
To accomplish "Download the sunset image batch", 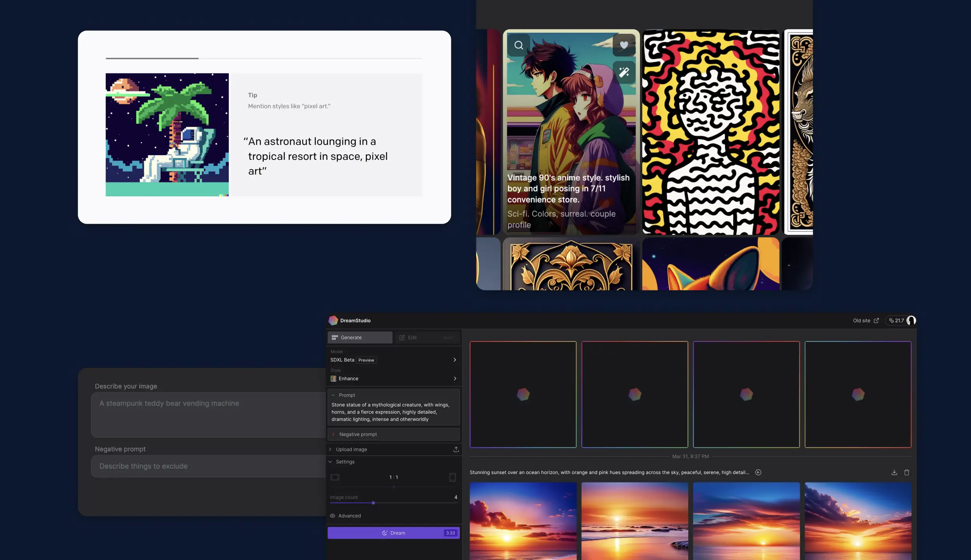I will point(894,472).
